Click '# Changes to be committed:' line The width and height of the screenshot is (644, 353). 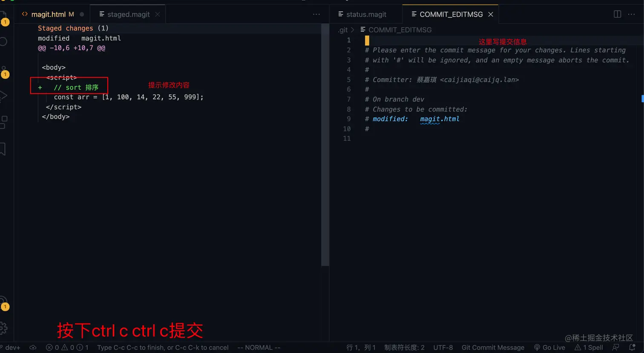click(x=416, y=109)
